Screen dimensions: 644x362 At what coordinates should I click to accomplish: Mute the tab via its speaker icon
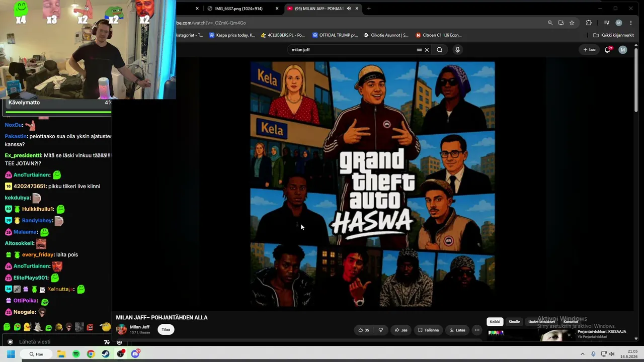pos(349,9)
